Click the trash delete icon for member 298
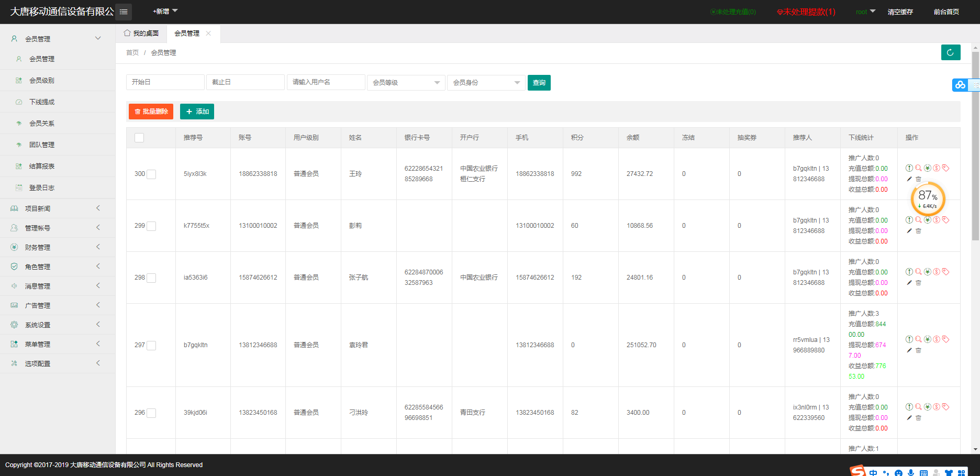The image size is (980, 476). coord(918,283)
